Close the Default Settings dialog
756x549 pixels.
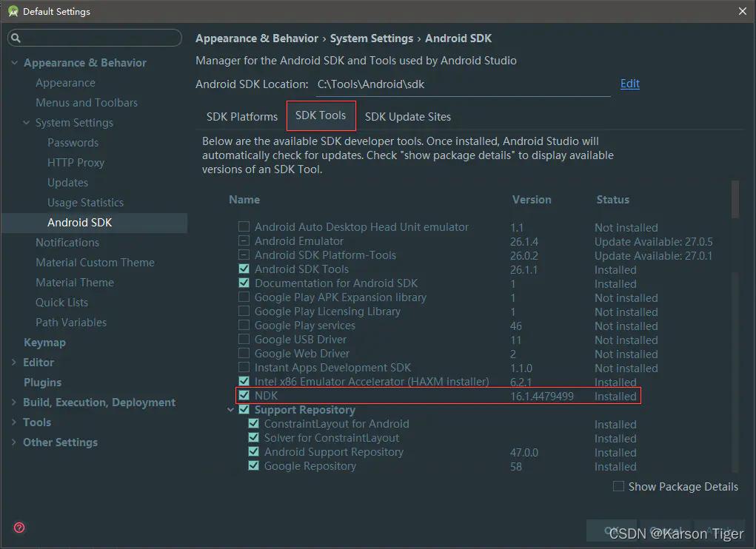click(x=743, y=11)
